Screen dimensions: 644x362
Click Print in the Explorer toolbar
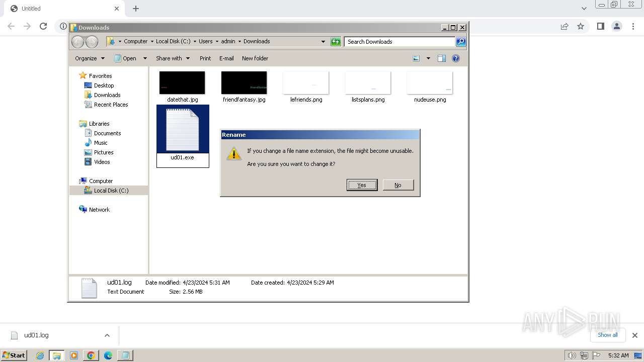pyautogui.click(x=205, y=58)
